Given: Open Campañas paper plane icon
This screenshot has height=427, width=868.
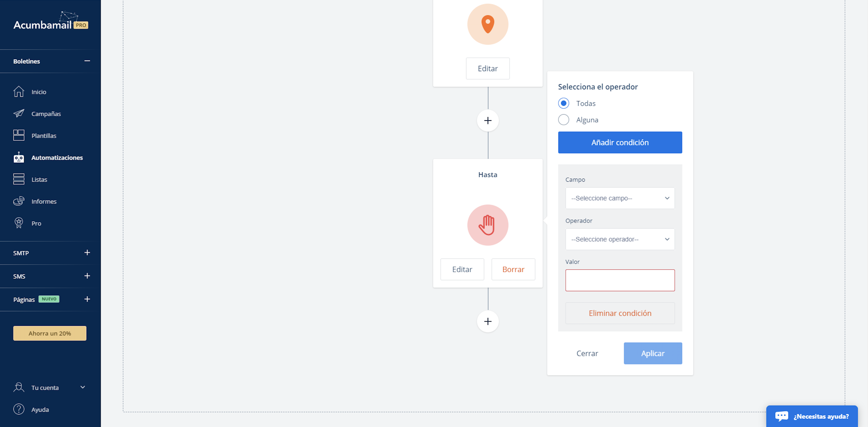Looking at the screenshot, I should [x=18, y=114].
